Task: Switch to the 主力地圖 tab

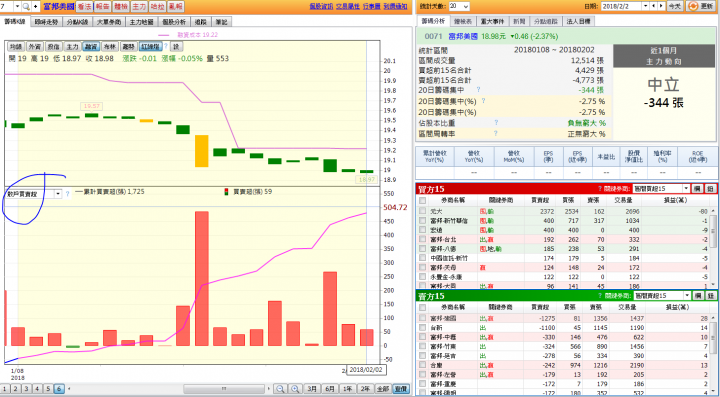Action: click(141, 22)
